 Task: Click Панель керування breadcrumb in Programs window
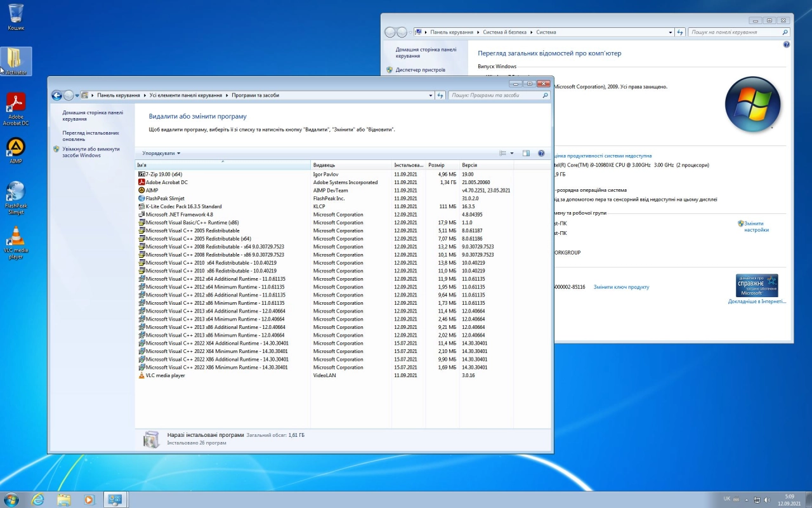118,95
